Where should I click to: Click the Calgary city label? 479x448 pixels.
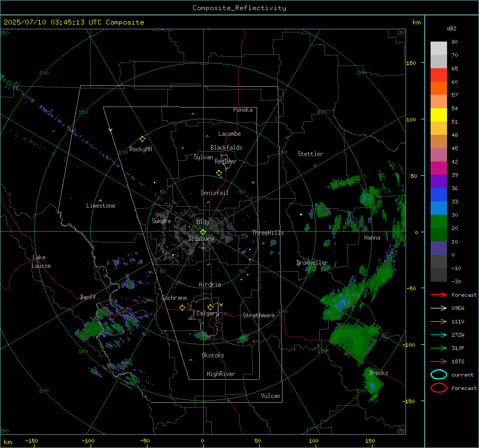(208, 313)
